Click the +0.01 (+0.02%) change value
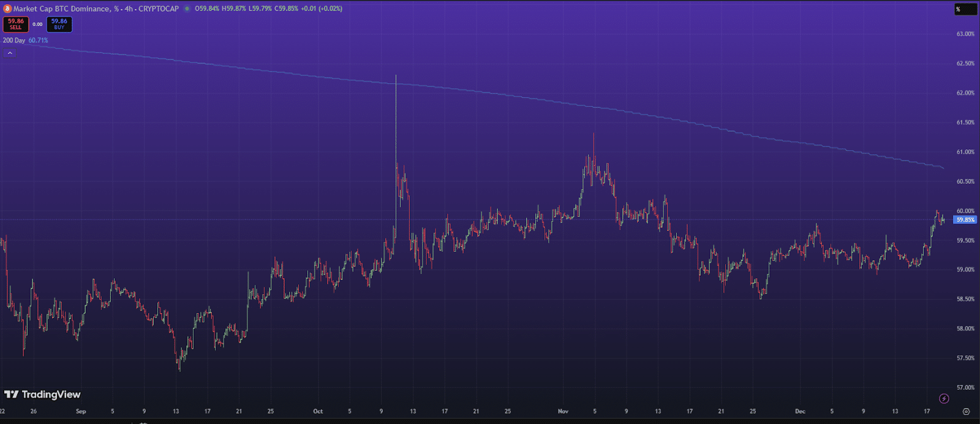Image resolution: width=980 pixels, height=424 pixels. [x=322, y=9]
